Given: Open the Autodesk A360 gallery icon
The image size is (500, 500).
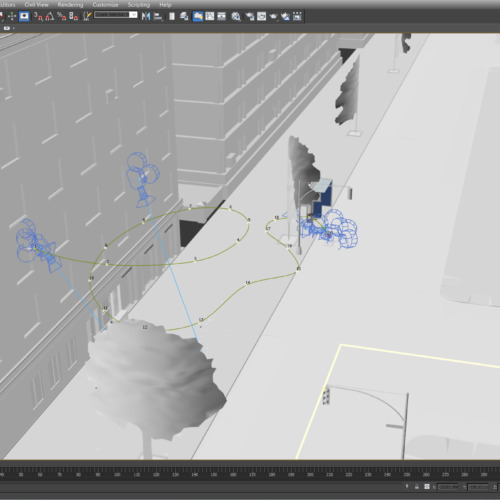Looking at the screenshot, I should coord(297,16).
